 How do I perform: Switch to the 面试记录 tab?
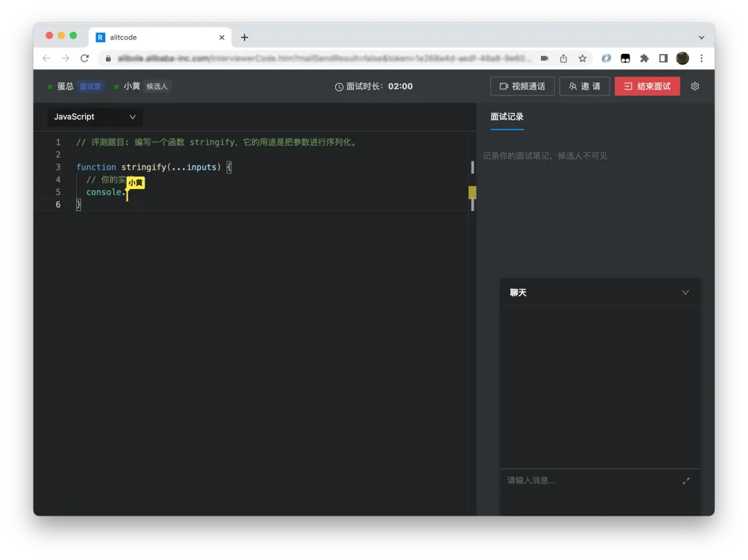tap(507, 118)
